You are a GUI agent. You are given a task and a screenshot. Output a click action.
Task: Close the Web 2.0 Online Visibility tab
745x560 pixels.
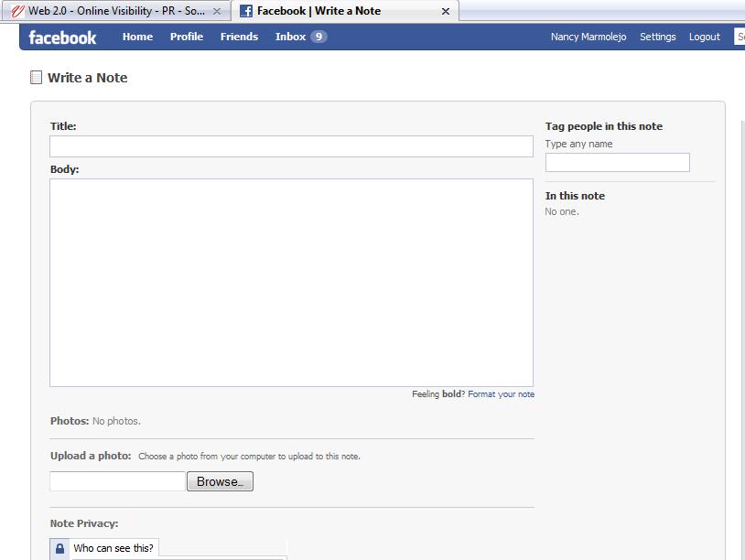(x=217, y=11)
